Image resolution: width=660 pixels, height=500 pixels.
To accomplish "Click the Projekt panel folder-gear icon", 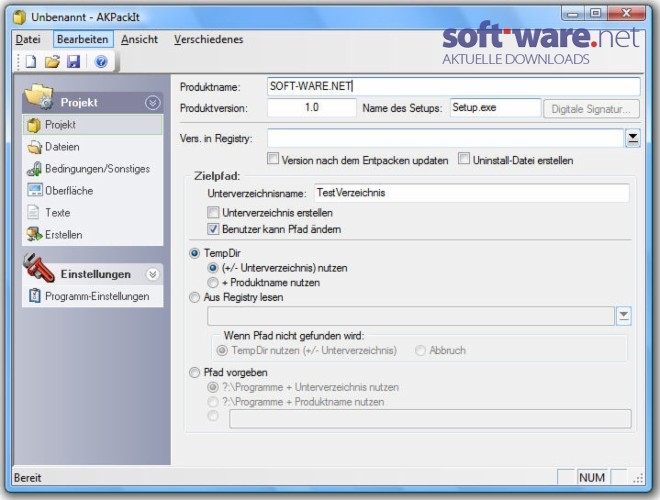I will (x=39, y=96).
